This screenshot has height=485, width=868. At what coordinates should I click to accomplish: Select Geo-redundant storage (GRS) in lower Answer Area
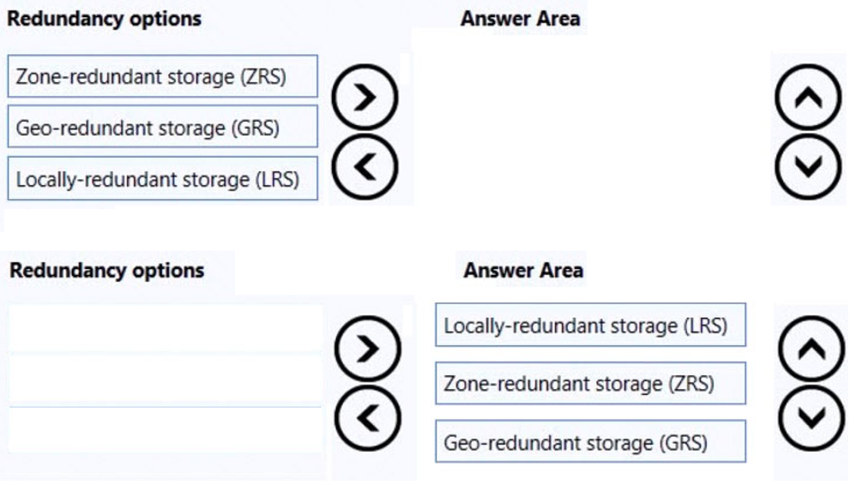point(590,442)
